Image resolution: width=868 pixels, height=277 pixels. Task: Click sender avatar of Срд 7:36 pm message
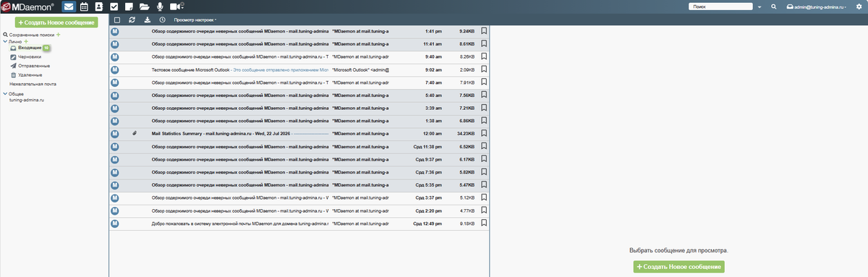(x=114, y=172)
